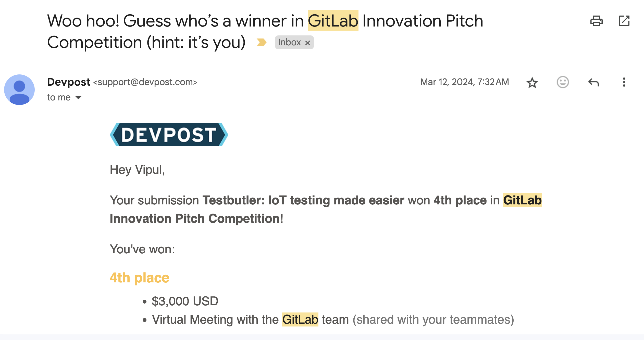Click the Inbox label chip
The width and height of the screenshot is (644, 340).
[294, 42]
